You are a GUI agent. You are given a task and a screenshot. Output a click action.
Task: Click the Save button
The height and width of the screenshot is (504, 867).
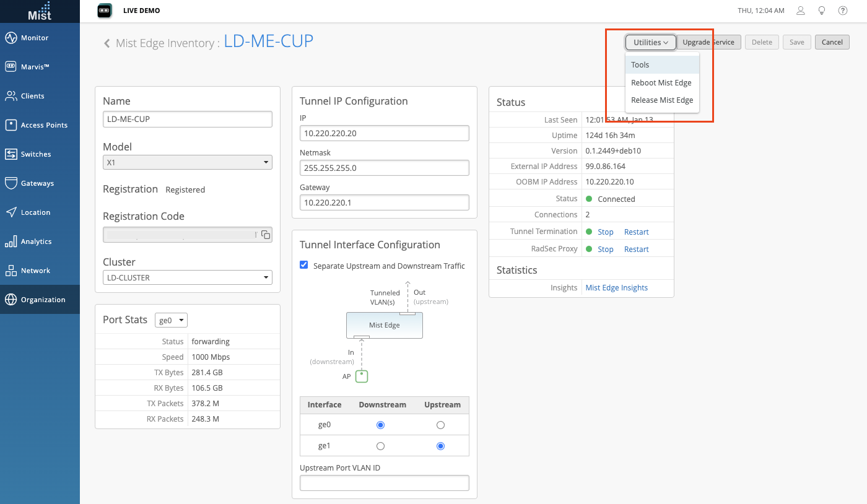pyautogui.click(x=797, y=42)
